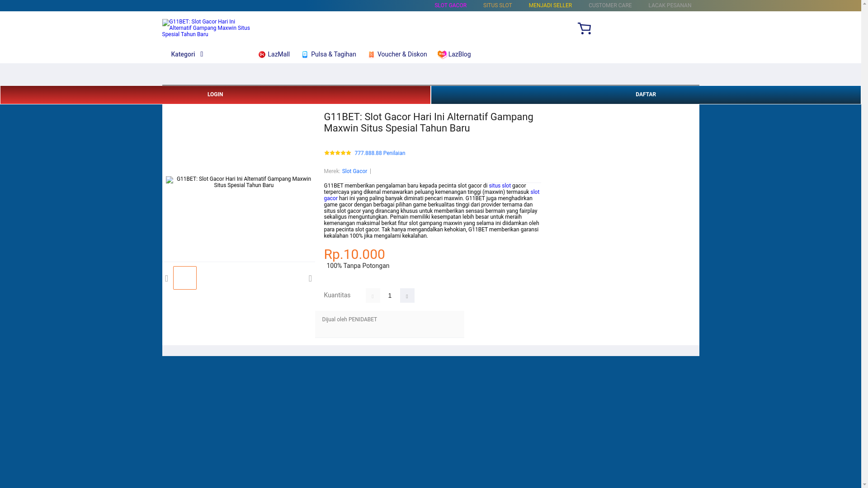Open Voucher & Diskon link
This screenshot has height=488, width=868.
[402, 54]
